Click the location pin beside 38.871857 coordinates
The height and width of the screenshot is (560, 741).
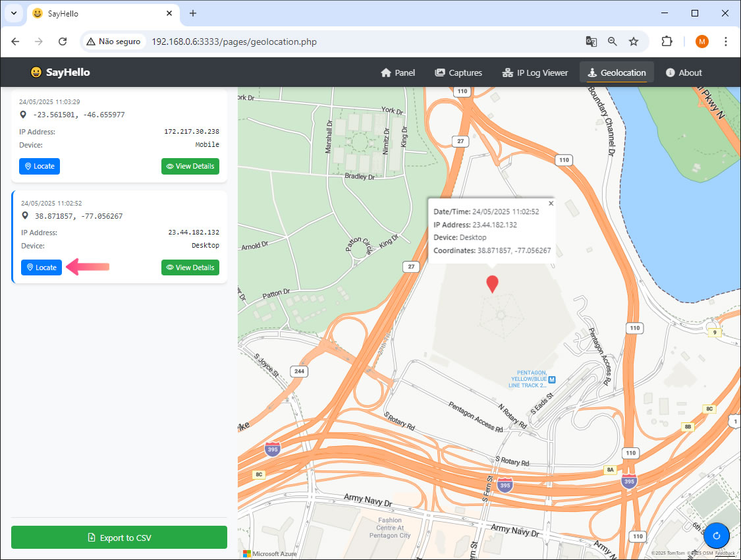coord(25,216)
